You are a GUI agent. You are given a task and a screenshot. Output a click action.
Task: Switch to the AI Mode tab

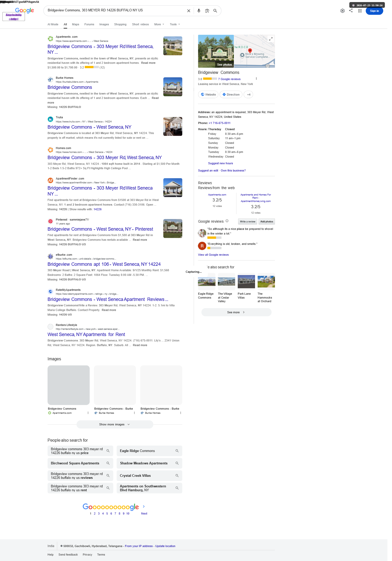53,24
